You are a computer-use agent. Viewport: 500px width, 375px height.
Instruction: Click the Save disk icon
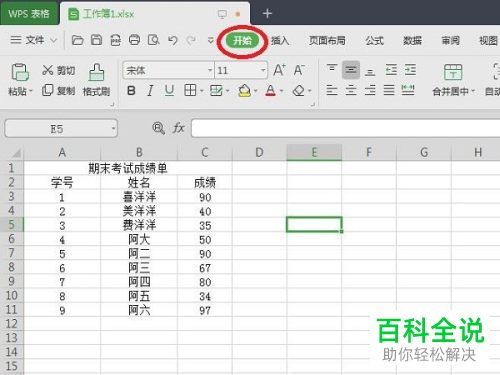96,41
